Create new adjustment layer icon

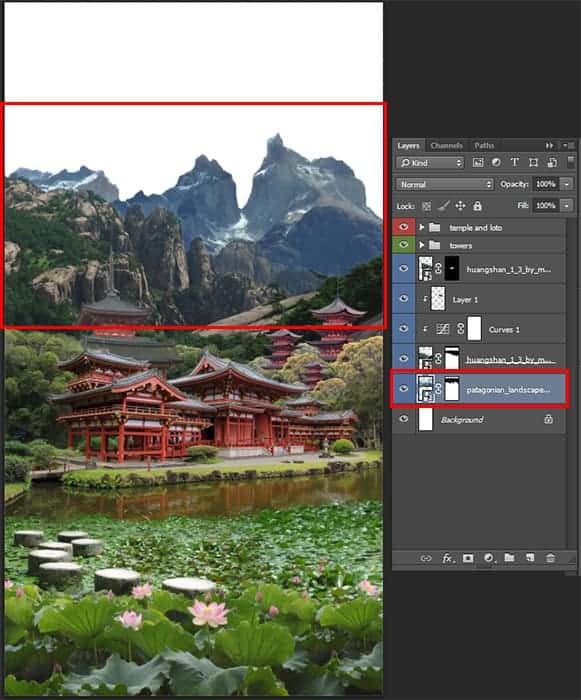tap(489, 558)
